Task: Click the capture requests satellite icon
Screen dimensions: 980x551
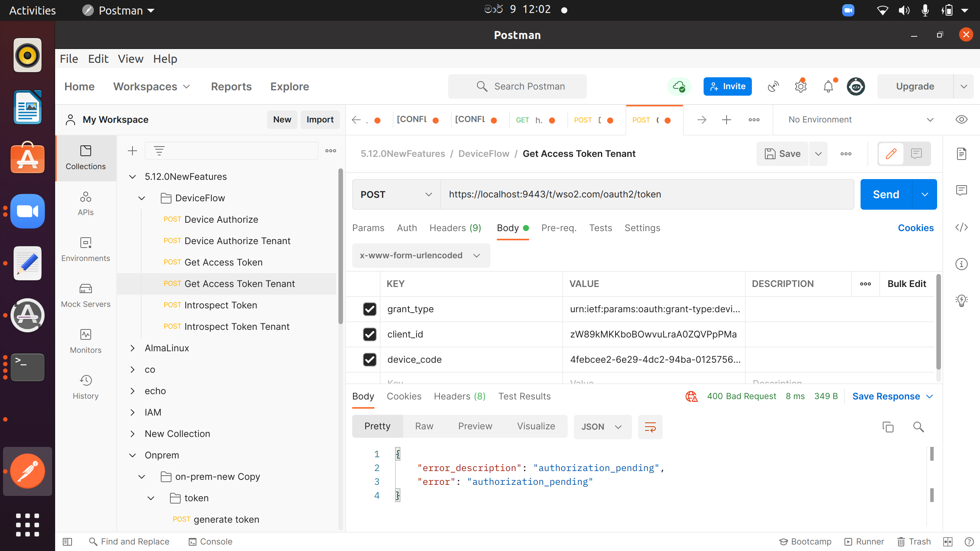Action: pos(773,86)
